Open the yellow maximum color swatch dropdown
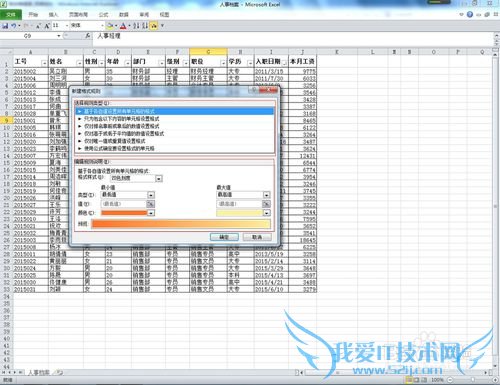500x385 pixels. coord(267,213)
